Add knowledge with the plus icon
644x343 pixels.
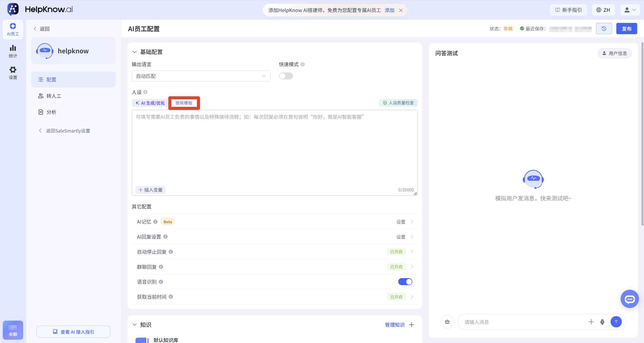click(x=412, y=325)
